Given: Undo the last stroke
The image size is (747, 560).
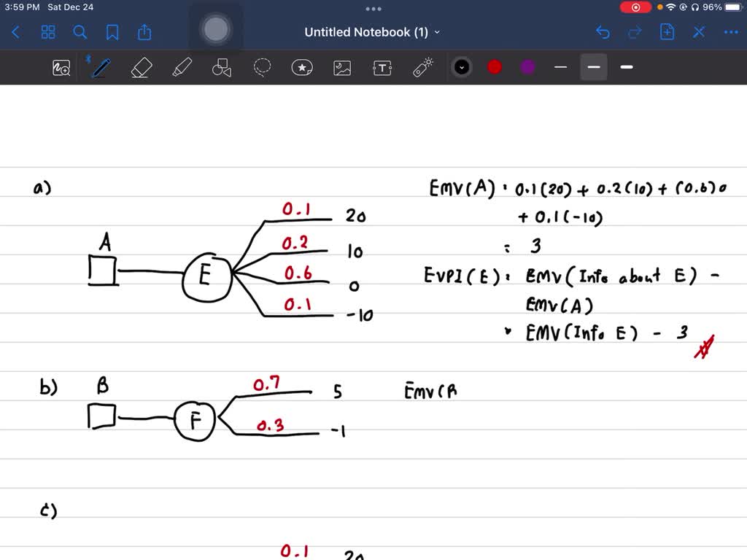Looking at the screenshot, I should [x=603, y=32].
